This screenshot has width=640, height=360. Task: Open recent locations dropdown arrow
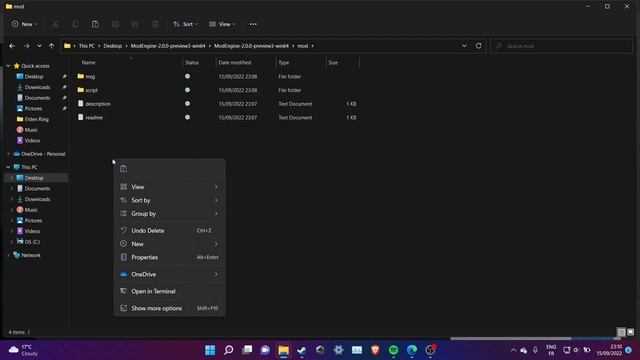(39, 46)
